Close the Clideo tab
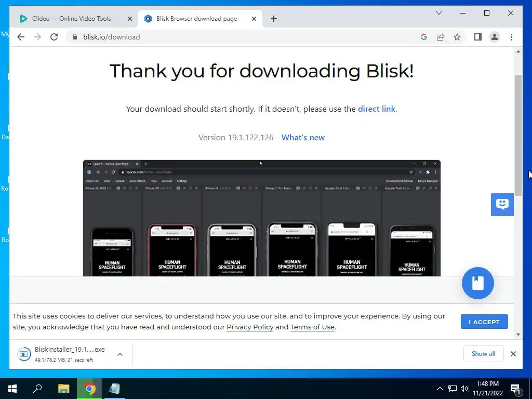Screen dimensions: 532x399 pos(129,19)
